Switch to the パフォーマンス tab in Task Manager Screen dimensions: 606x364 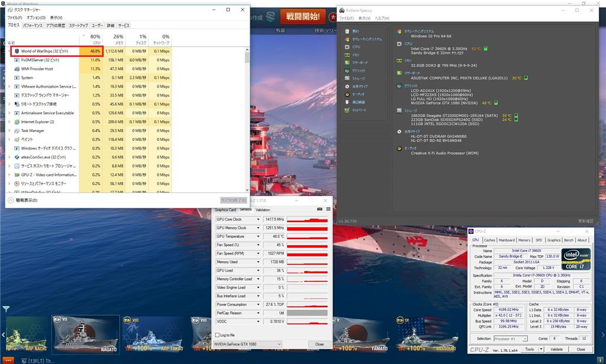point(33,25)
